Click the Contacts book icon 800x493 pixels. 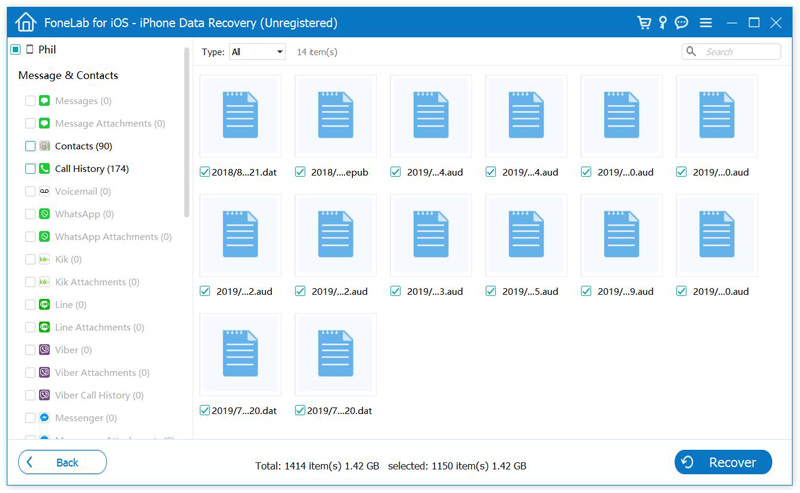[44, 146]
